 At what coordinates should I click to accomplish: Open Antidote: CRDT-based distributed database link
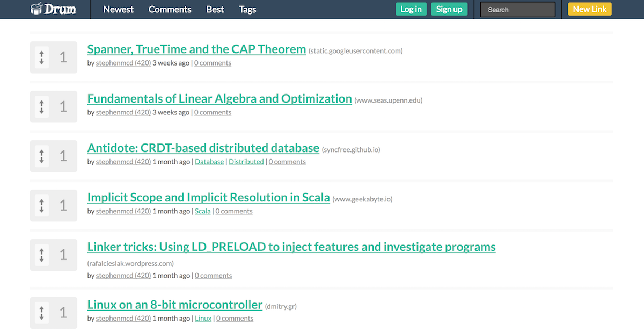pos(203,148)
